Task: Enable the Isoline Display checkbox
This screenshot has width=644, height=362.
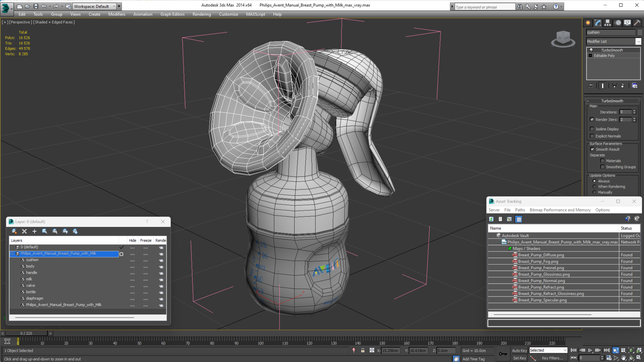Action: [x=592, y=129]
